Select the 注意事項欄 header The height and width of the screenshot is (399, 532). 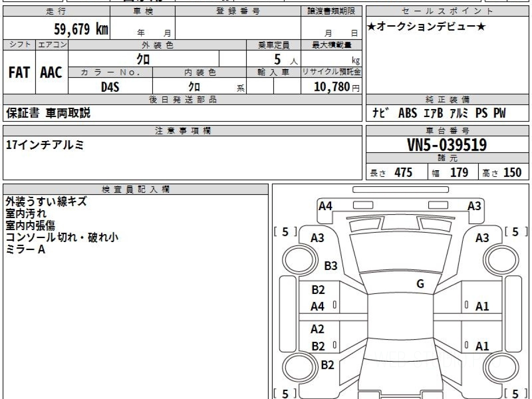(182, 131)
